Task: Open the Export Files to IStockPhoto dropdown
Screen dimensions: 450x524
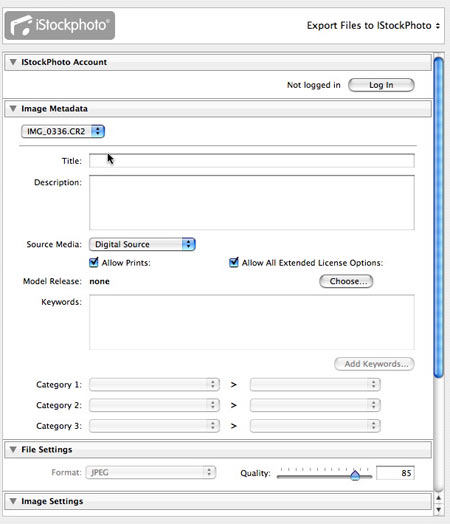Action: (x=373, y=25)
